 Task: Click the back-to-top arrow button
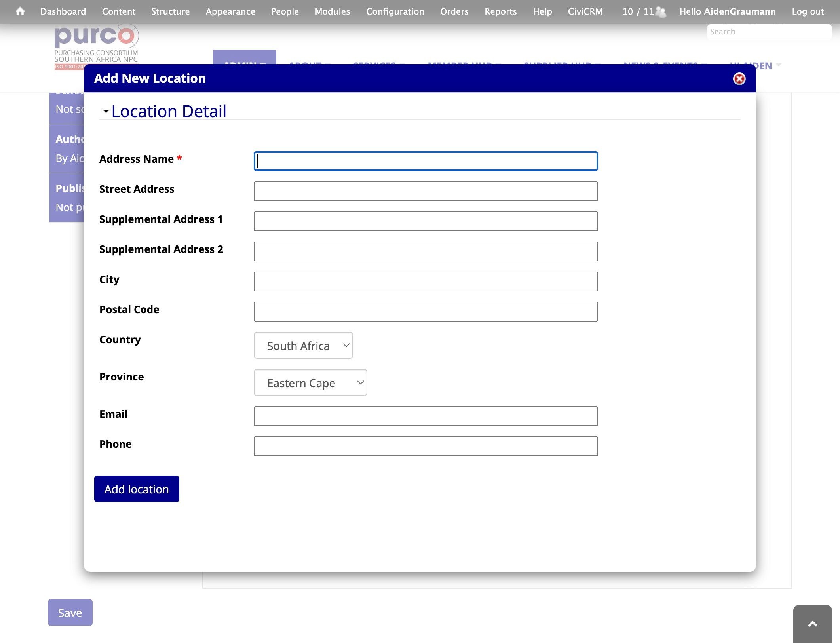pos(812,624)
